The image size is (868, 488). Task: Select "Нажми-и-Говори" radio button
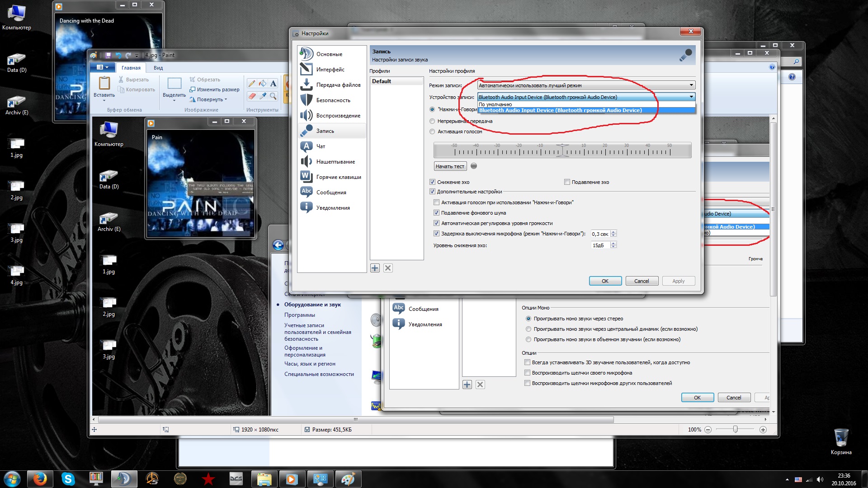click(x=432, y=109)
